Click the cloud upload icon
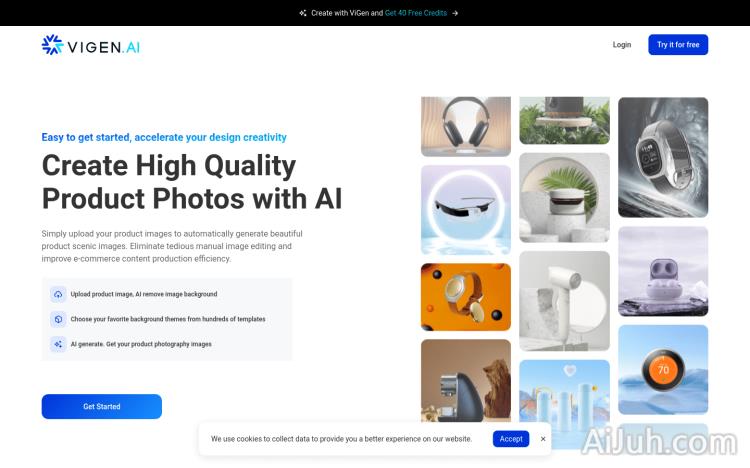 coord(58,294)
